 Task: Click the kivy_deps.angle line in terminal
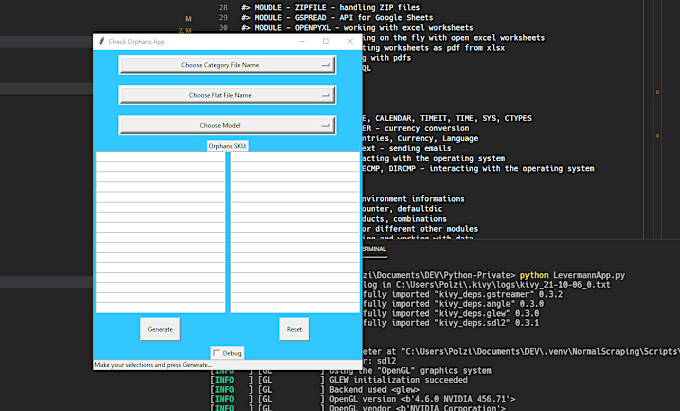point(453,304)
